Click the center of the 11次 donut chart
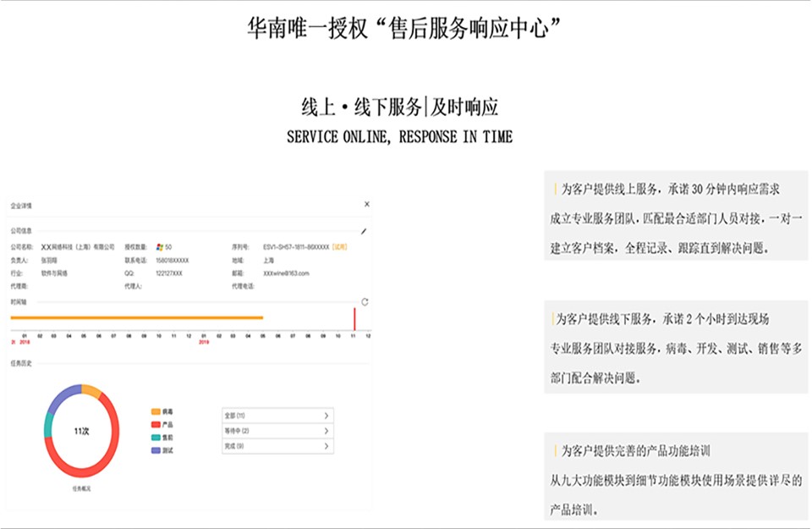Screen dimensions: 812x529 coord(81,432)
